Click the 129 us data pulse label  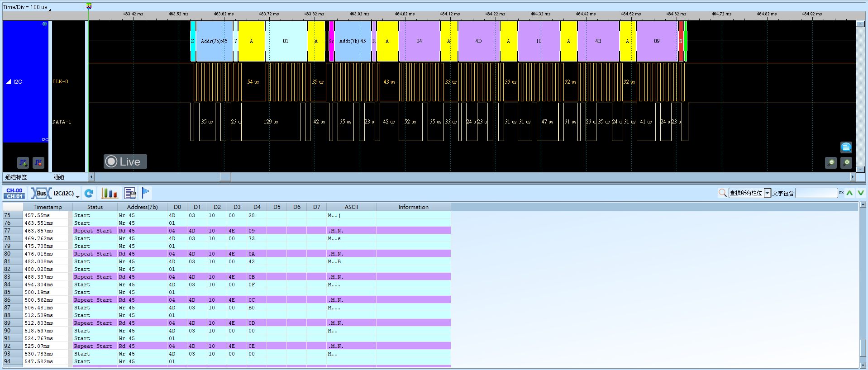pos(271,122)
